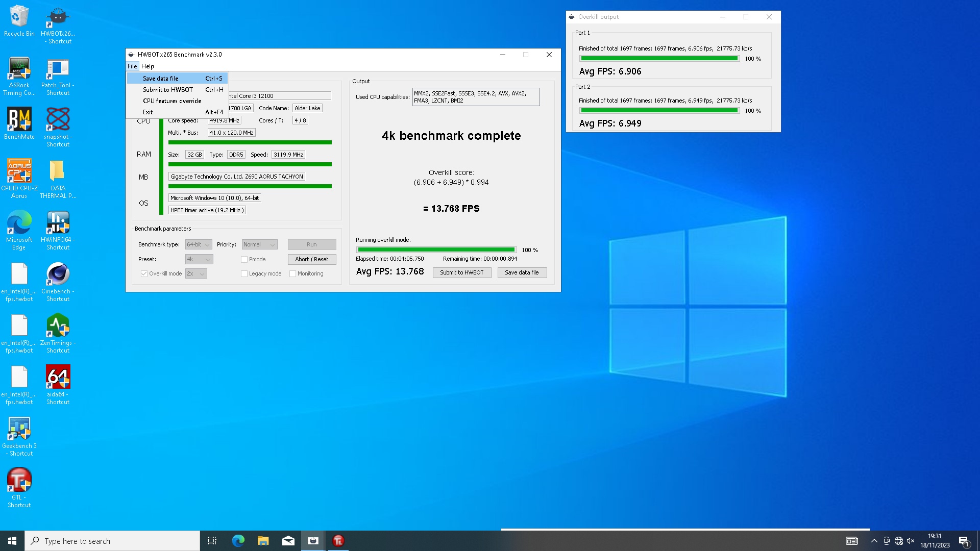
Task: Launch the Cinebench shortcut icon
Action: click(x=58, y=282)
